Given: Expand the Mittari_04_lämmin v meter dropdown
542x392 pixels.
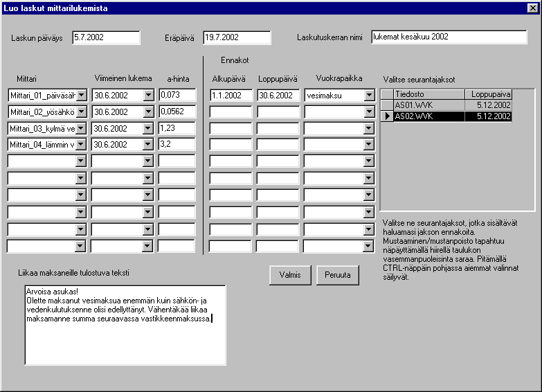Looking at the screenshot, I should click(x=81, y=144).
